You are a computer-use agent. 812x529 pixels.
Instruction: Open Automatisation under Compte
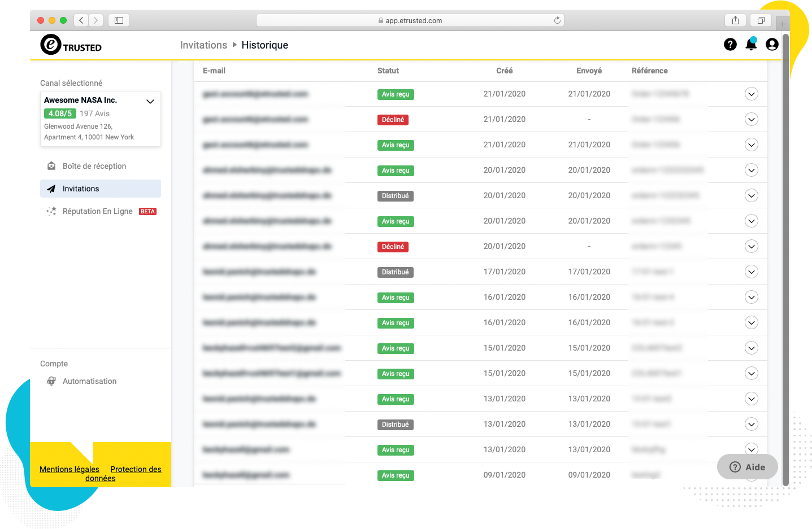pyautogui.click(x=89, y=381)
